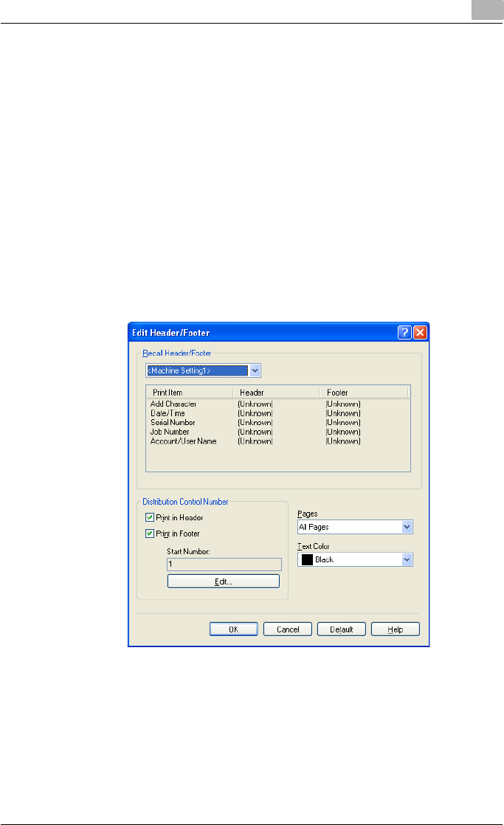Click Header value of Job Number row
504x825 pixels.
point(255,432)
